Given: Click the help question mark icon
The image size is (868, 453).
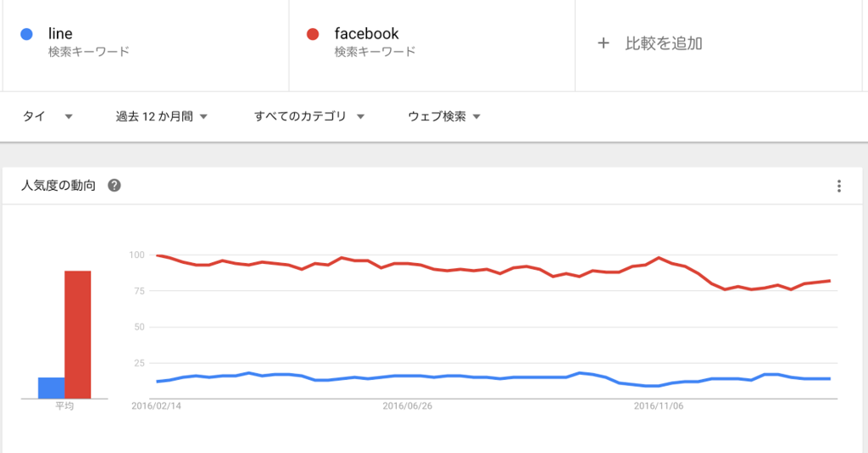Looking at the screenshot, I should [x=114, y=186].
